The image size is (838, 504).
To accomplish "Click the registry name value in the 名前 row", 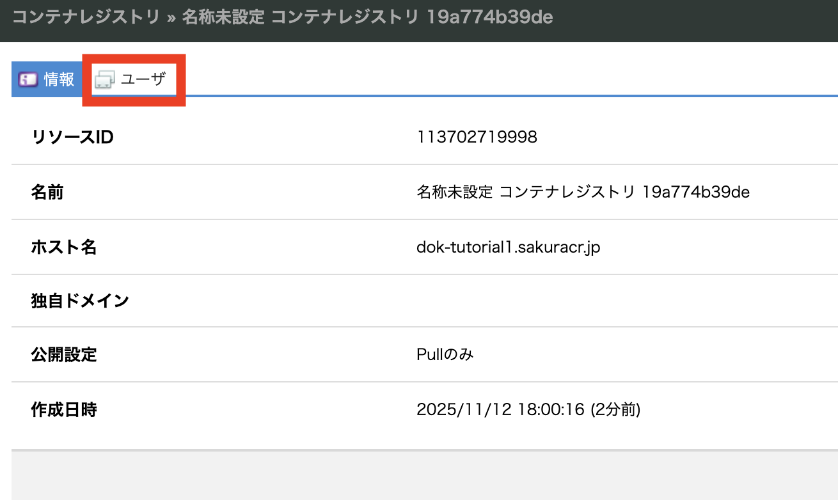I will [x=582, y=192].
